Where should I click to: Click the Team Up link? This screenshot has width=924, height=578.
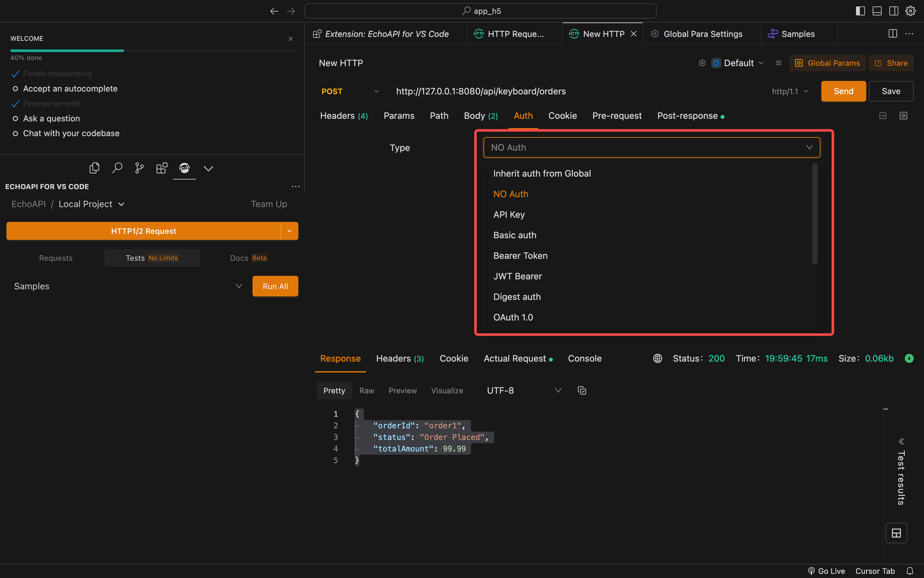point(269,204)
